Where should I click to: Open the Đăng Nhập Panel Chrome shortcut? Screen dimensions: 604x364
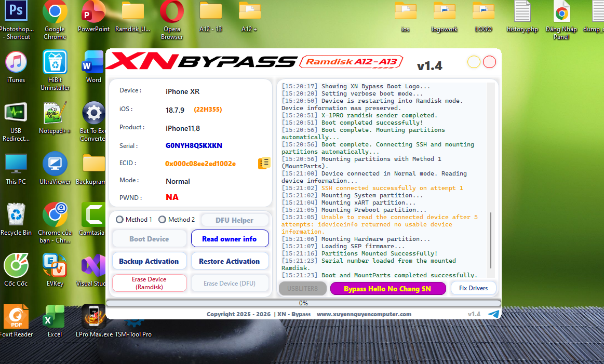[x=561, y=19]
